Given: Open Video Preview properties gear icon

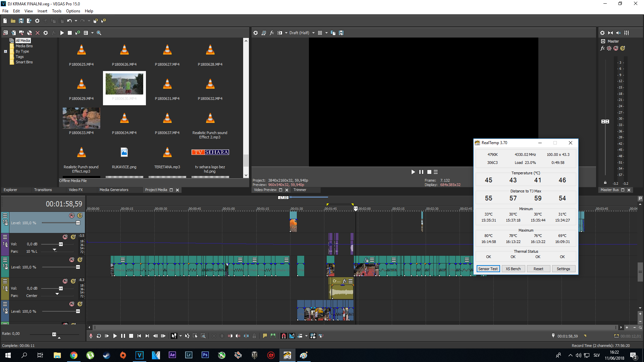Looking at the screenshot, I should (256, 33).
